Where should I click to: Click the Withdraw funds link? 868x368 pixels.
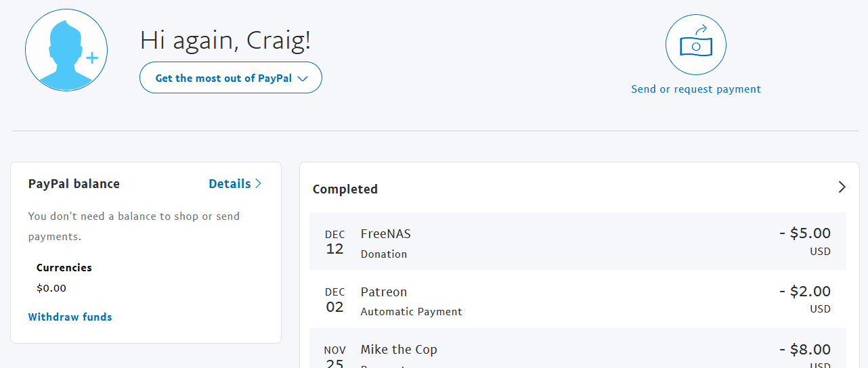pos(70,317)
